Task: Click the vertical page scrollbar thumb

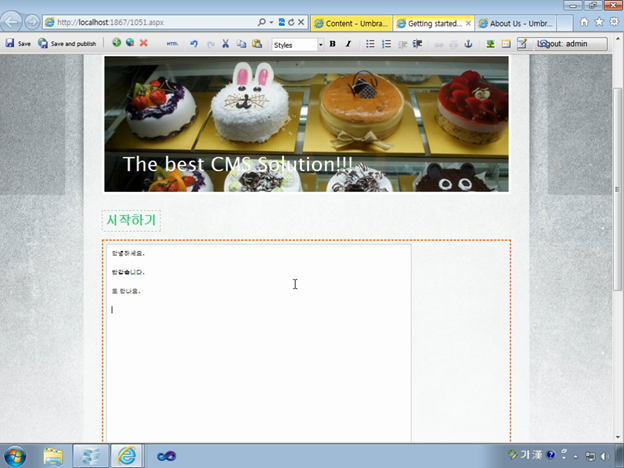Action: point(617,189)
